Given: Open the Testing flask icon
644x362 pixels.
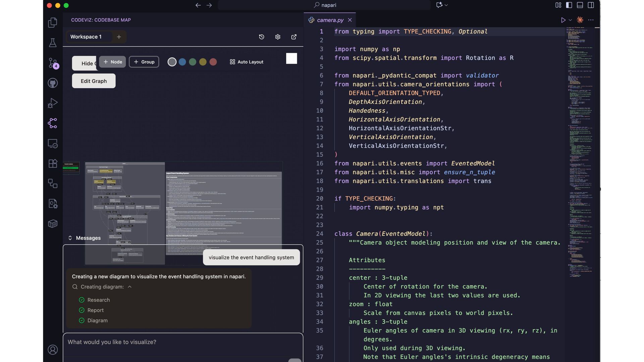Looking at the screenshot, I should (x=53, y=43).
